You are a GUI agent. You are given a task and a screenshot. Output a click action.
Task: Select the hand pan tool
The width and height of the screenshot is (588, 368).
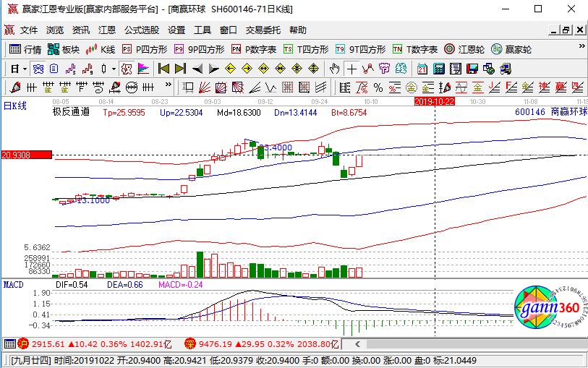click(x=334, y=69)
